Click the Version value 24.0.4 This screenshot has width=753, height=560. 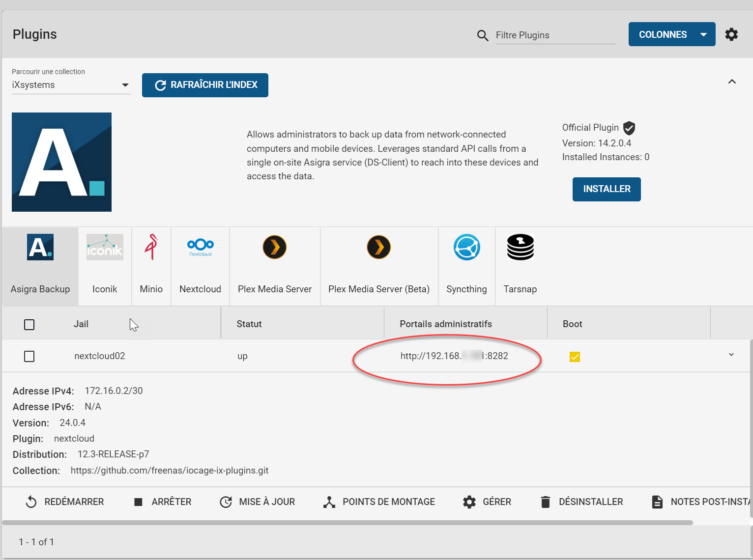pyautogui.click(x=73, y=423)
